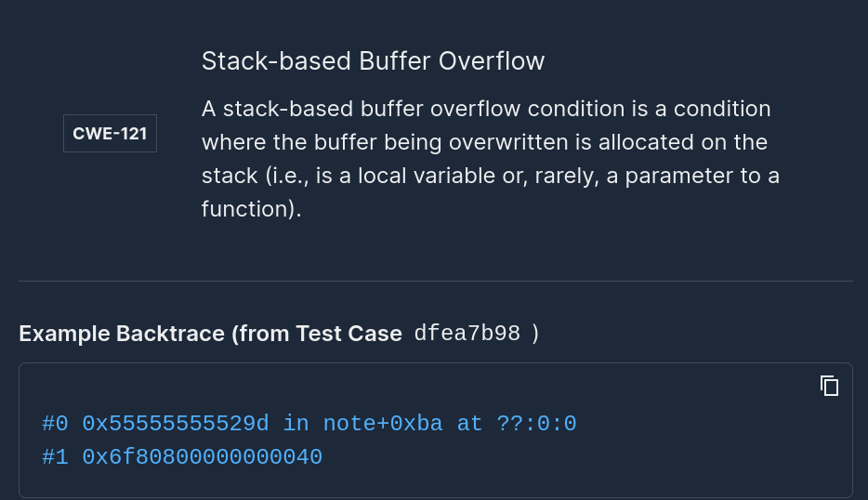This screenshot has height=500, width=868.
Task: Copy the backtrace with the copy icon
Action: pos(829,386)
